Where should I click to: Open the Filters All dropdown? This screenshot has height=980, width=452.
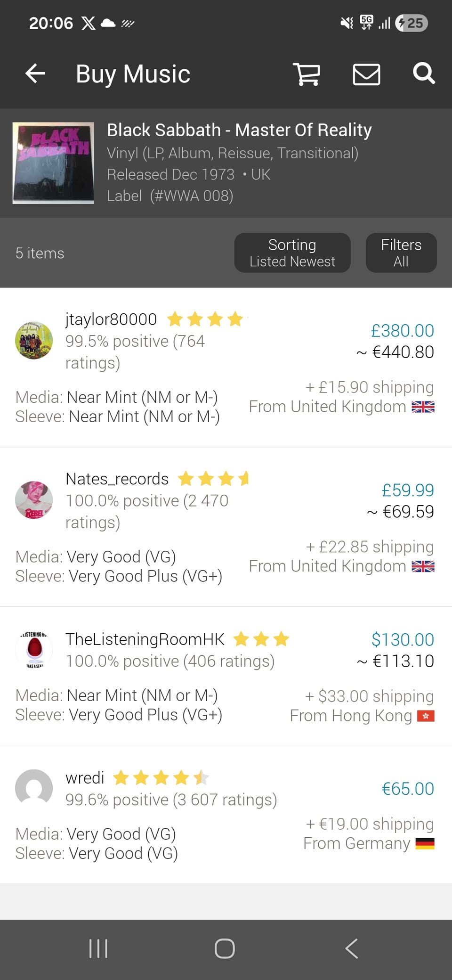coord(401,253)
